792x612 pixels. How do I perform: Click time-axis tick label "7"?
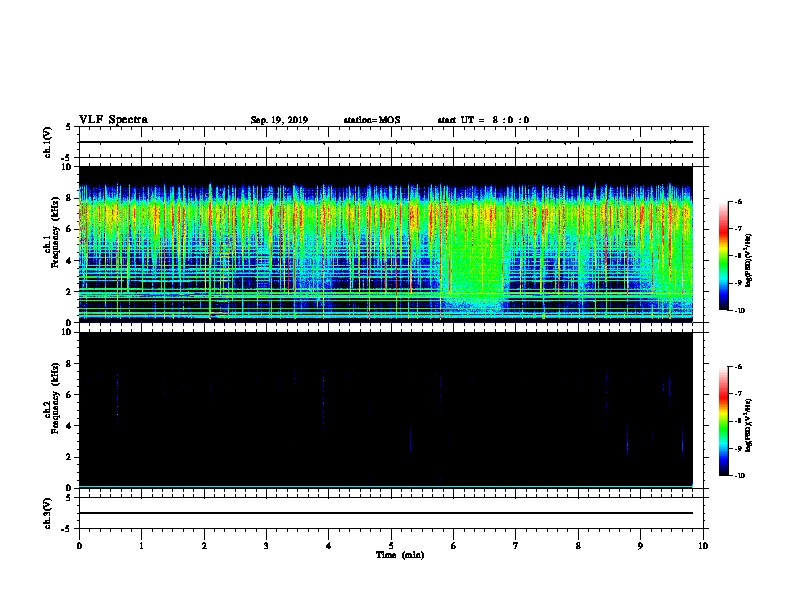[x=516, y=545]
